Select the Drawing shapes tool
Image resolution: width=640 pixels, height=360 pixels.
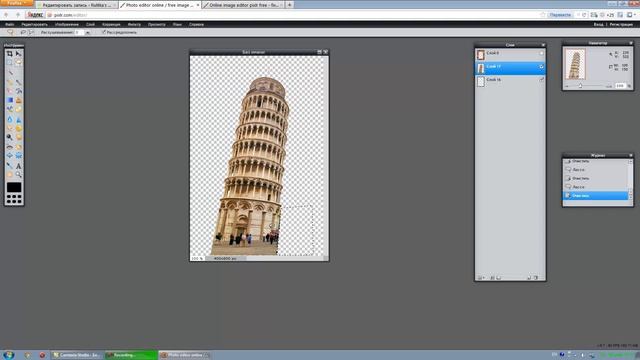click(x=18, y=109)
